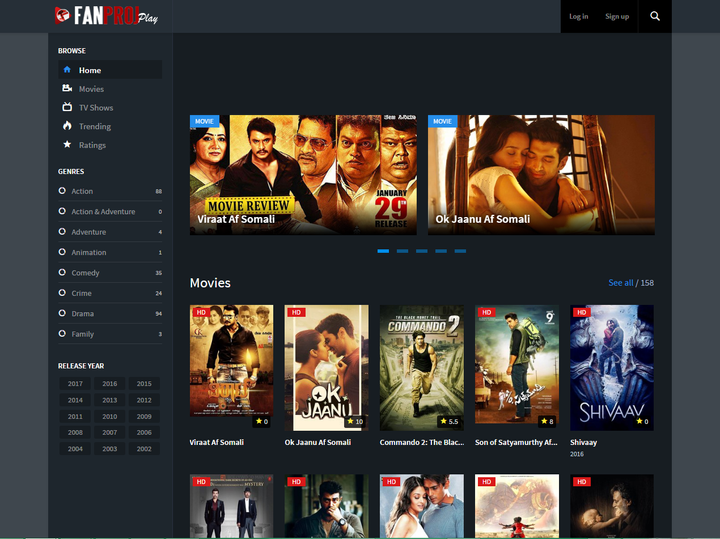The width and height of the screenshot is (720, 539).
Task: Click the circle icon beside Adventure genre
Action: 62,231
